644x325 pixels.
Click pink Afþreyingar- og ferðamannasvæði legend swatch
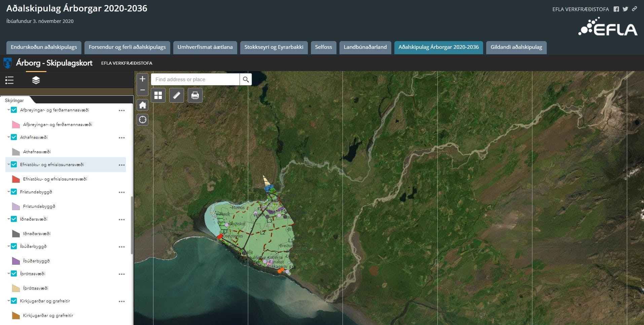(16, 124)
